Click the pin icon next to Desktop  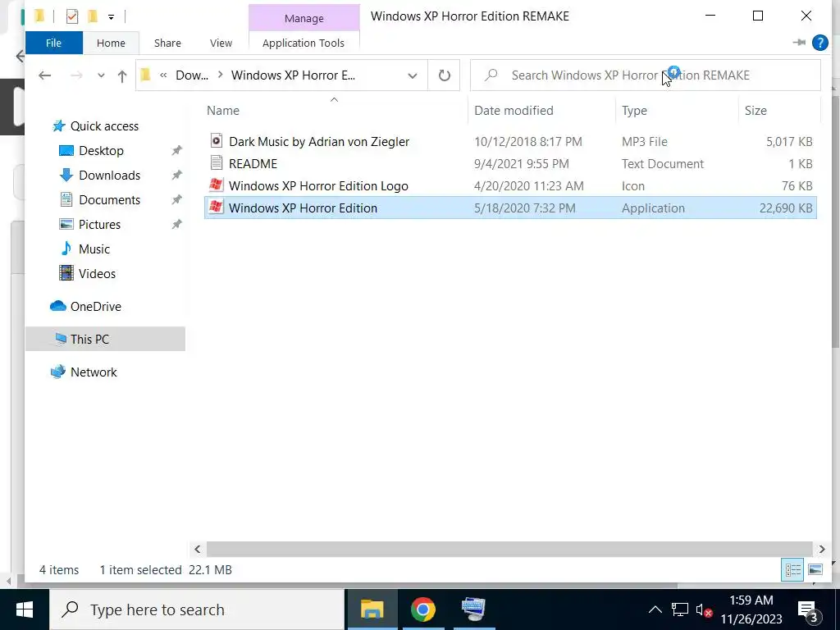click(177, 151)
